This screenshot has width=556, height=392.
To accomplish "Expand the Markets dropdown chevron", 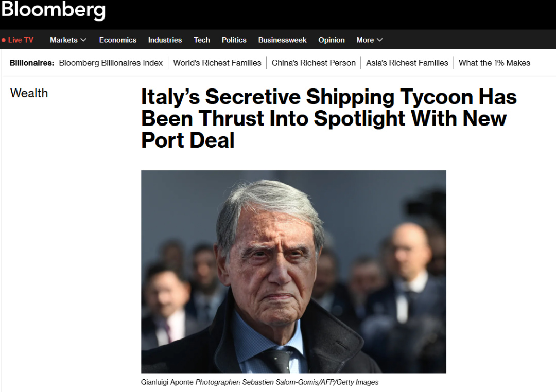I will [x=83, y=40].
